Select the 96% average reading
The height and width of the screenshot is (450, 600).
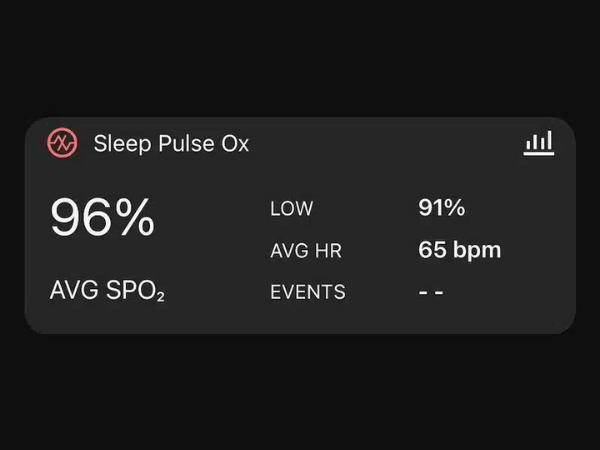[x=102, y=217]
